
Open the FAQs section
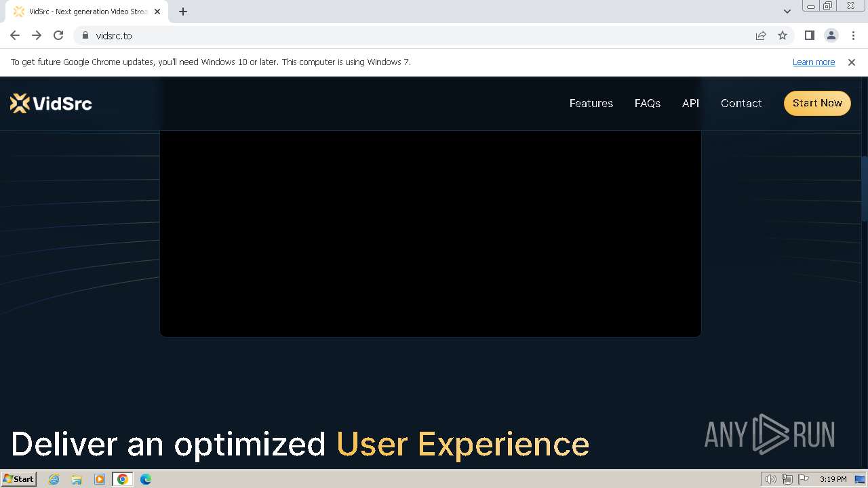click(648, 103)
